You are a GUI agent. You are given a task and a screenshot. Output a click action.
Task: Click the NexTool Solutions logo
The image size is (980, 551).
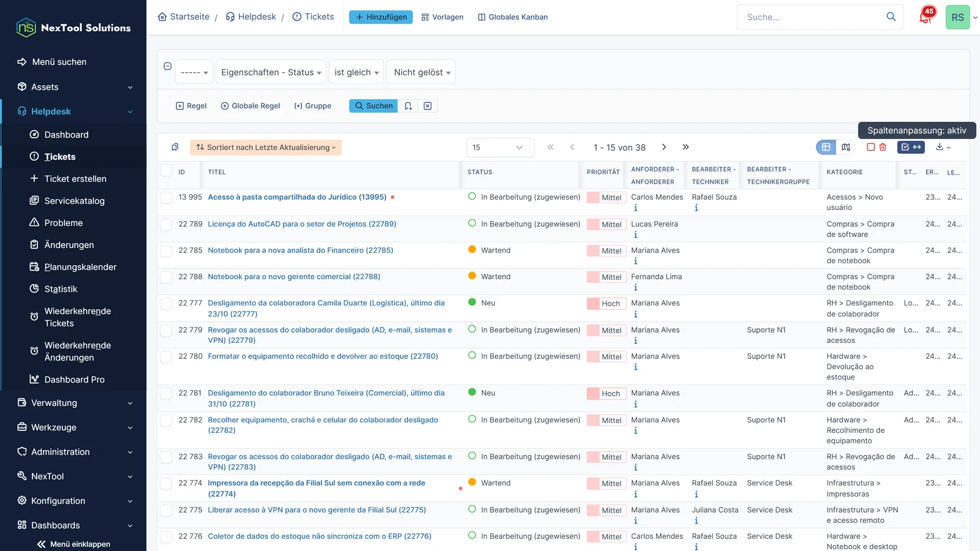(x=73, y=28)
